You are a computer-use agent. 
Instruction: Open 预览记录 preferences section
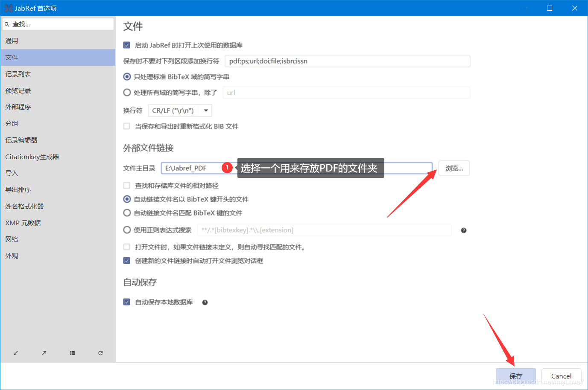click(x=58, y=90)
